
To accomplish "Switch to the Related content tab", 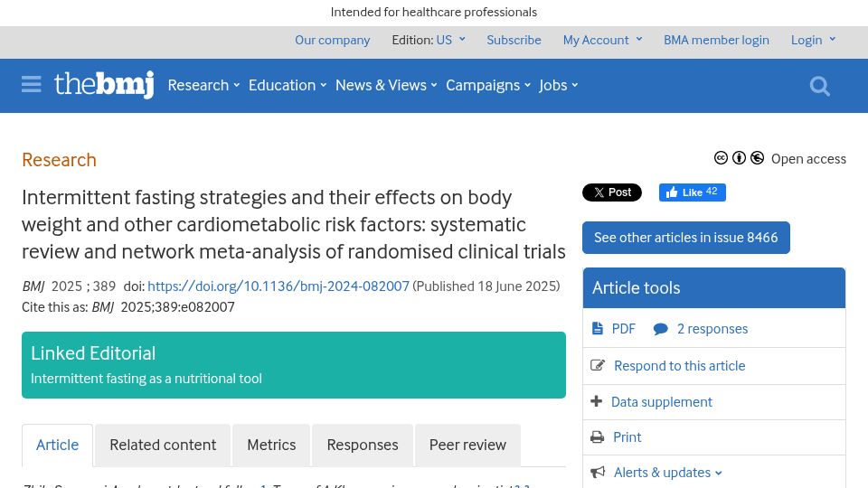I will 163,445.
